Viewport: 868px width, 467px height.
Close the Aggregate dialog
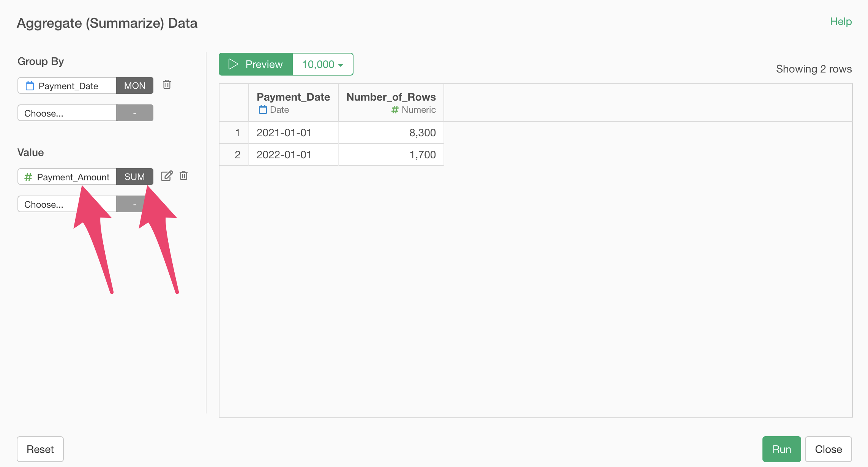point(828,449)
